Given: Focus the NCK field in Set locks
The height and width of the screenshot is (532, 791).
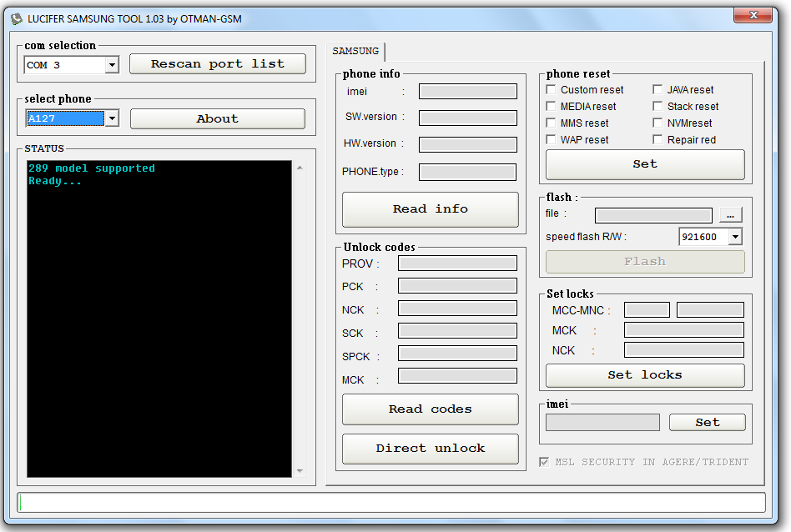Looking at the screenshot, I should [x=684, y=350].
